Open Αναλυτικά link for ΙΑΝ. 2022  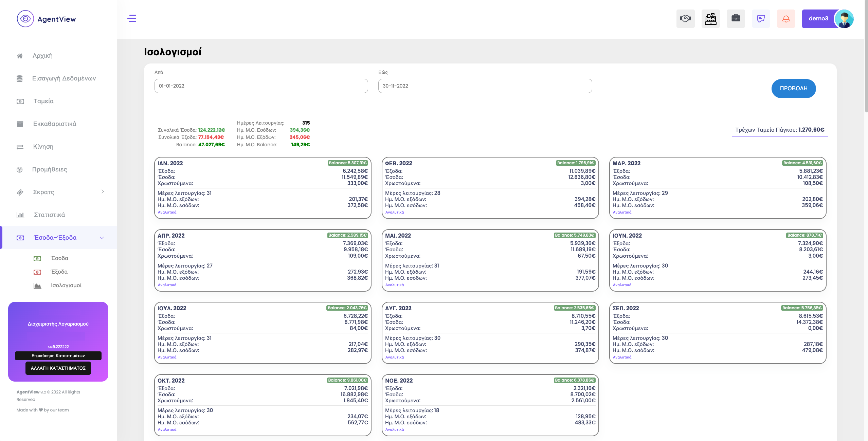tap(167, 213)
